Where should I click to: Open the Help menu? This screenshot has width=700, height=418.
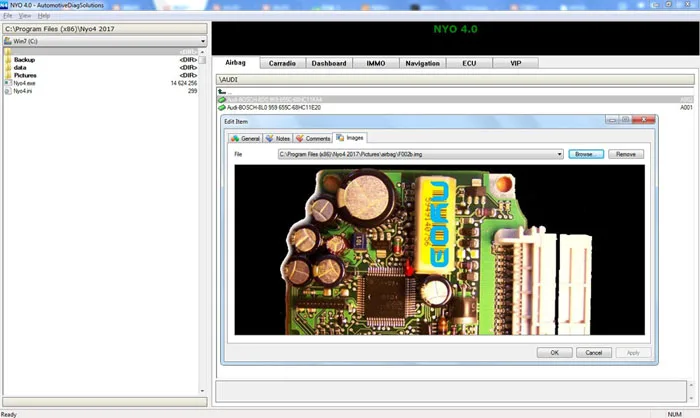pos(43,16)
